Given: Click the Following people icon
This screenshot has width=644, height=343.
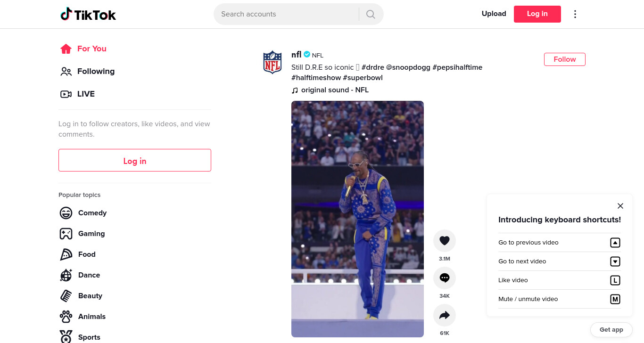Looking at the screenshot, I should [66, 71].
